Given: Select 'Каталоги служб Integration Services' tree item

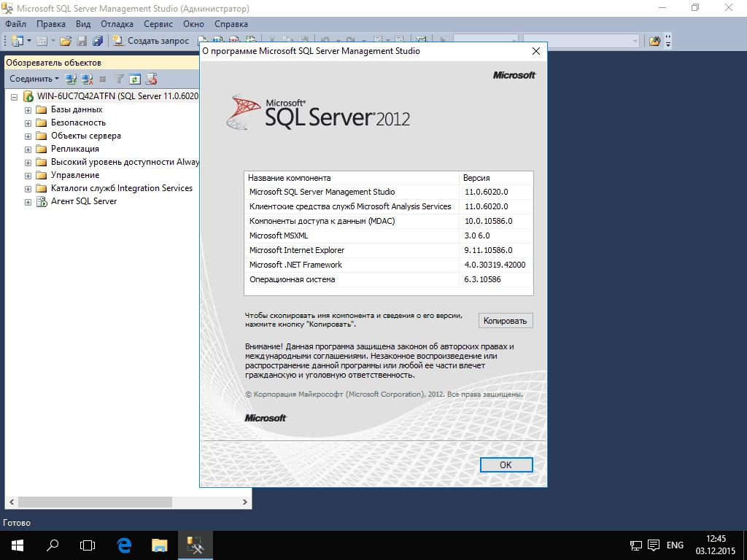Looking at the screenshot, I should pyautogui.click(x=122, y=188).
